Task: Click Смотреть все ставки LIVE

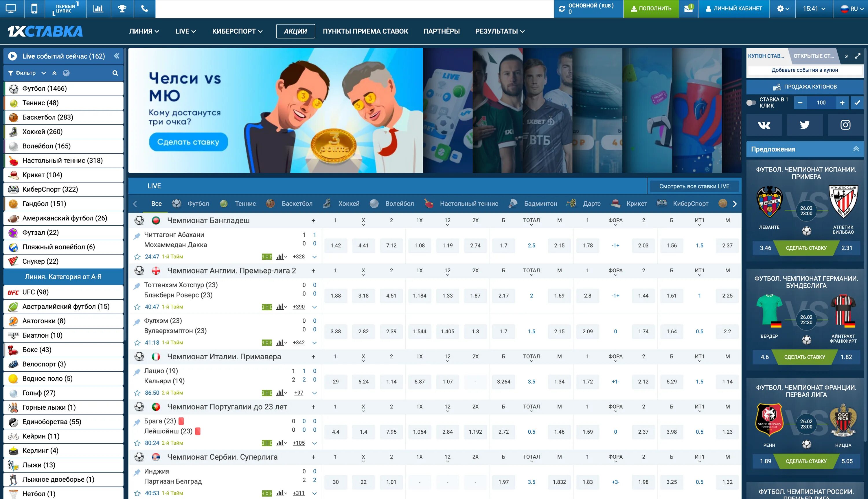Action: (x=694, y=186)
